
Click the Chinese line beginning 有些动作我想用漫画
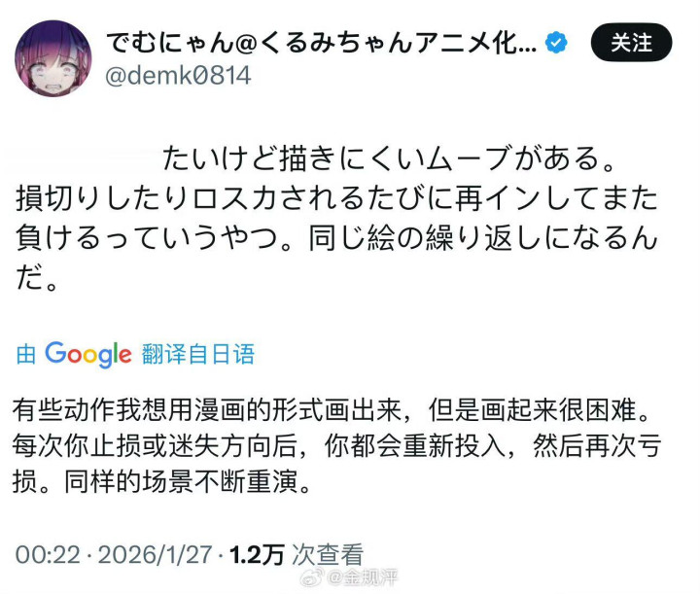tap(336, 409)
